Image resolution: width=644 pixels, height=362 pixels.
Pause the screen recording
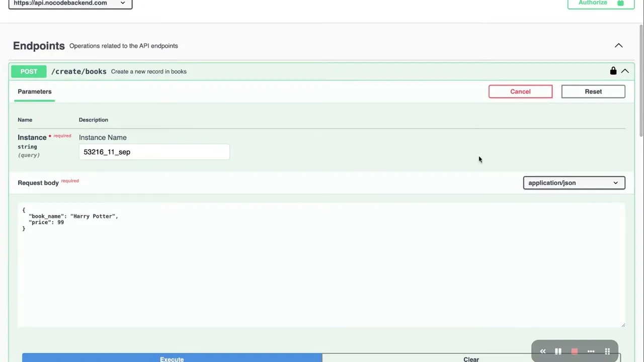[x=558, y=351]
